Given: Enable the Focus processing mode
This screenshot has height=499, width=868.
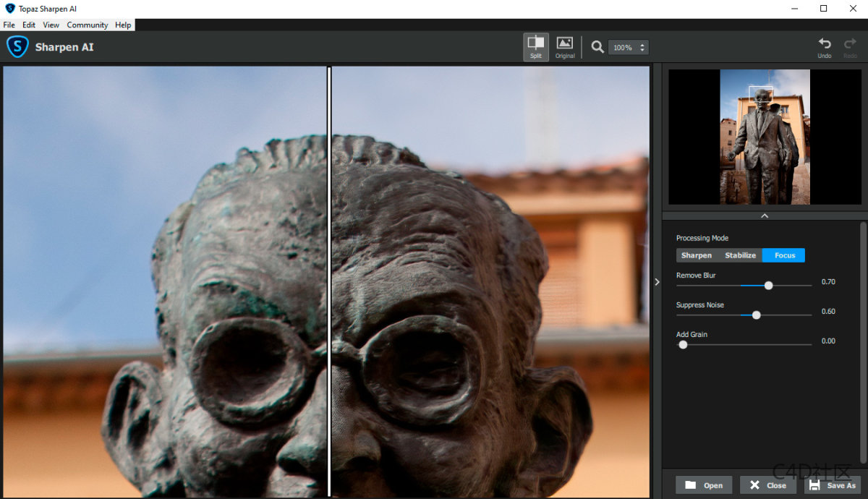Looking at the screenshot, I should coord(783,255).
